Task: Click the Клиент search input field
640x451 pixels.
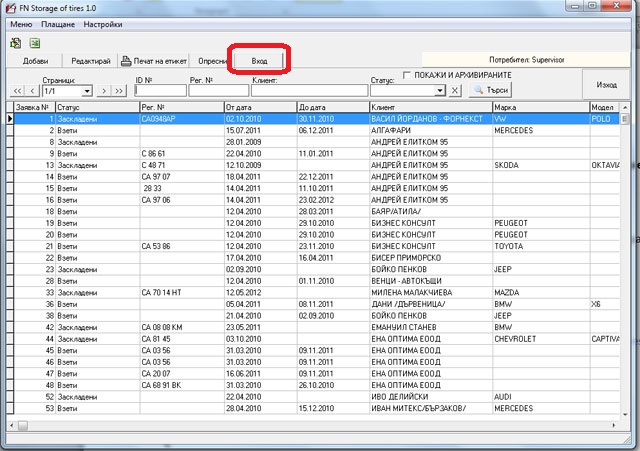Action: point(308,91)
